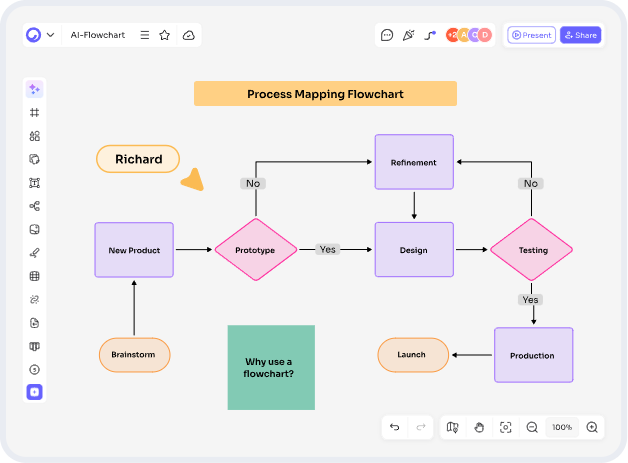This screenshot has width=628, height=463.
Task: Select the Pen drawing tool
Action: 34,253
